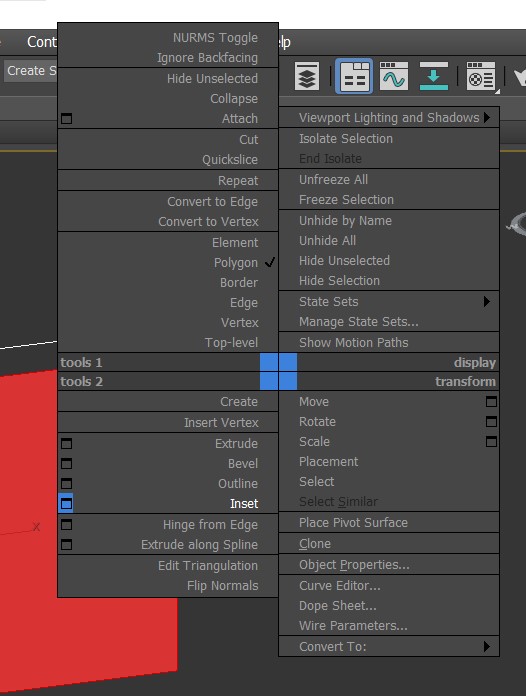Viewport: 526px width, 696px height.
Task: Select the Bevel command
Action: tap(243, 463)
